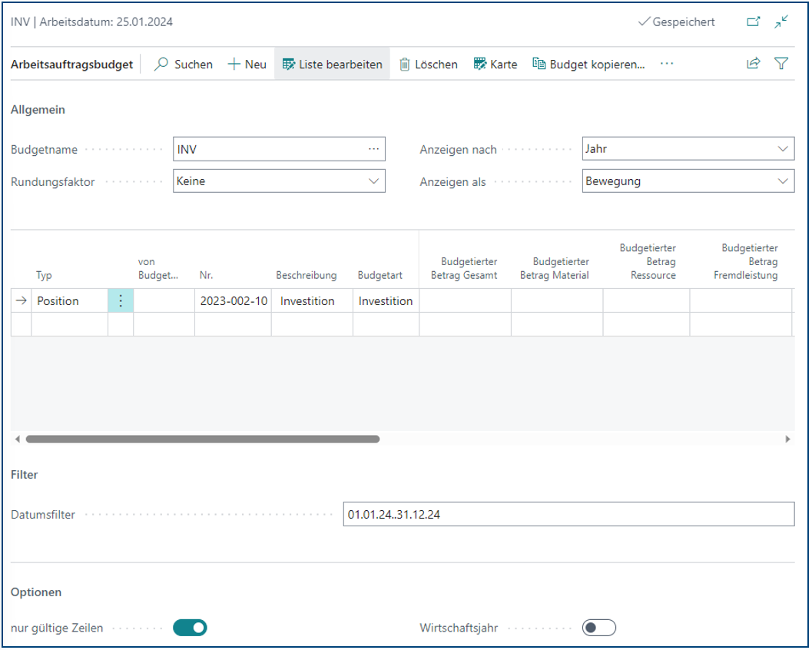Click the Suchen magnifier icon

coord(161,64)
